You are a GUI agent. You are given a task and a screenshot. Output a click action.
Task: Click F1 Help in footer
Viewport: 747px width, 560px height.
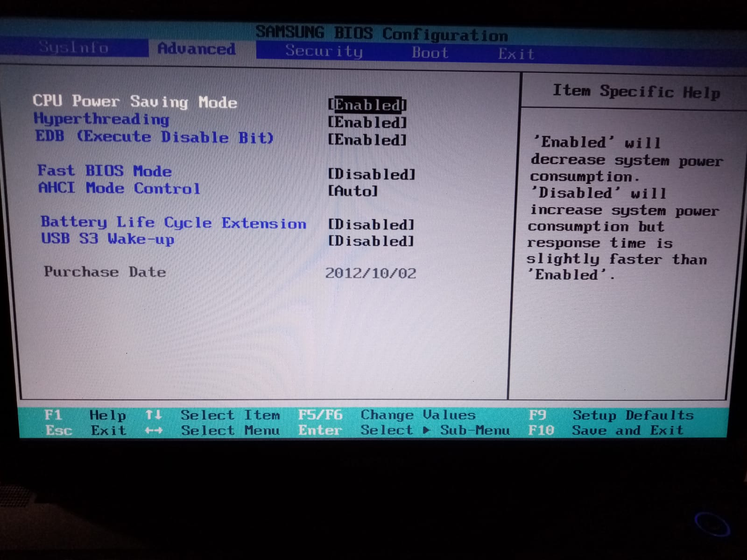point(85,415)
